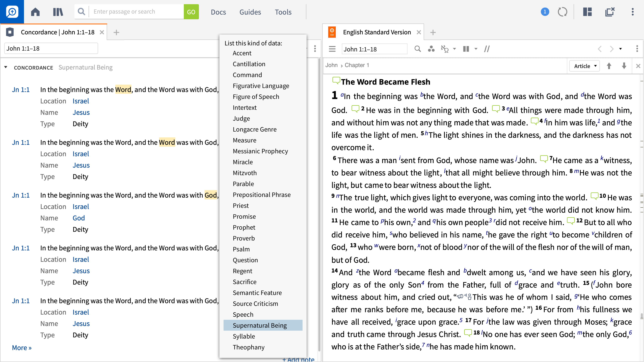Click the overflow menu icon in concordance panel
This screenshot has width=644, height=362.
coord(315,49)
